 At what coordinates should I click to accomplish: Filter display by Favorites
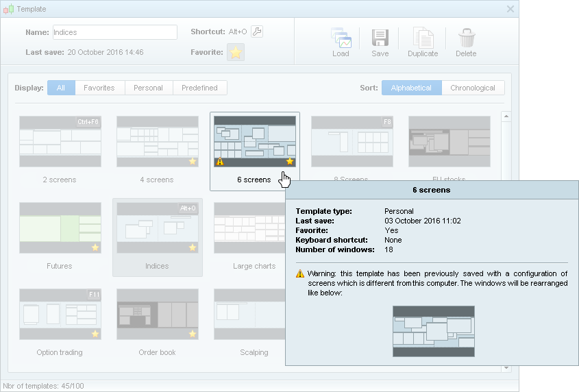tap(99, 88)
